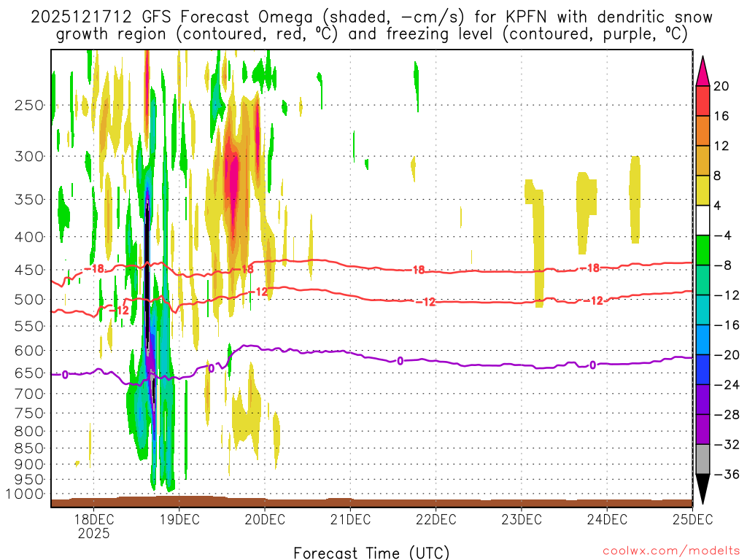Click the 23DEC time axis label
Image resolution: width=747 pixels, height=560 pixels.
[521, 519]
